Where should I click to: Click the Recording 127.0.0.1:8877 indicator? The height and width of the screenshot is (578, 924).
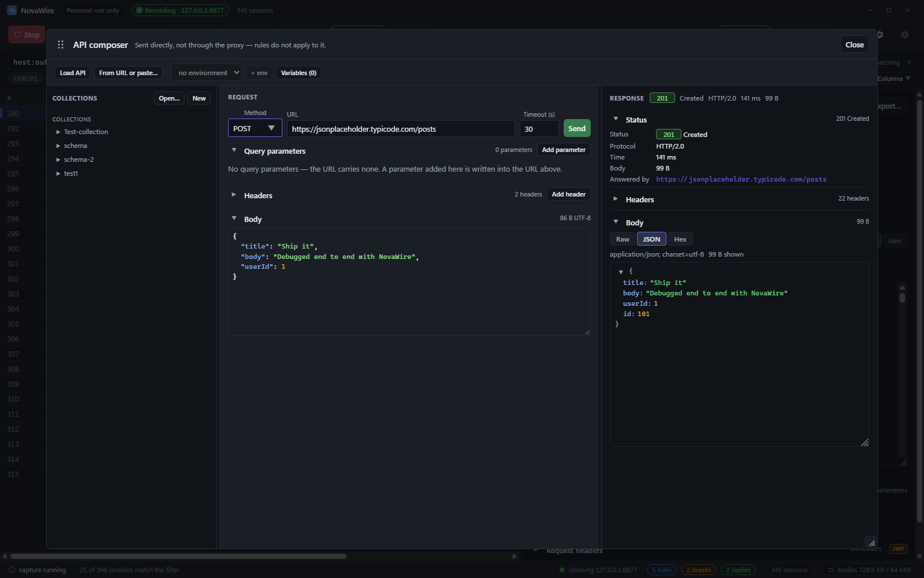coord(180,10)
